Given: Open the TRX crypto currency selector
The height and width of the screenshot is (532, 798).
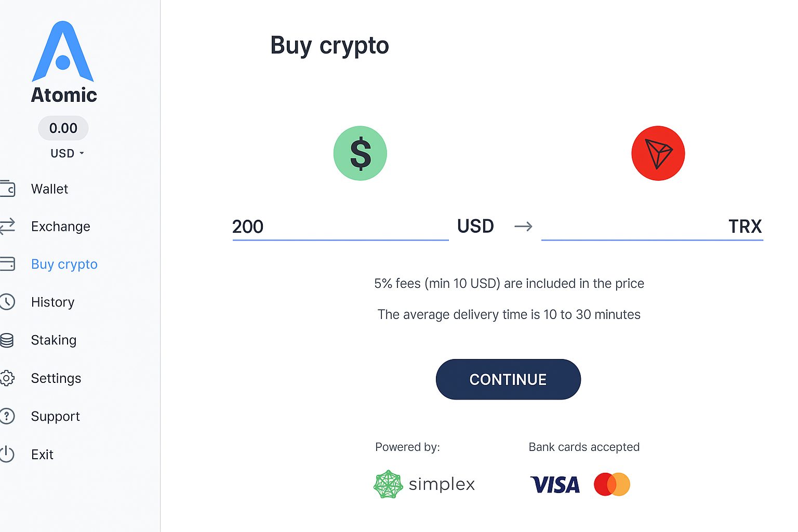Looking at the screenshot, I should 745,226.
